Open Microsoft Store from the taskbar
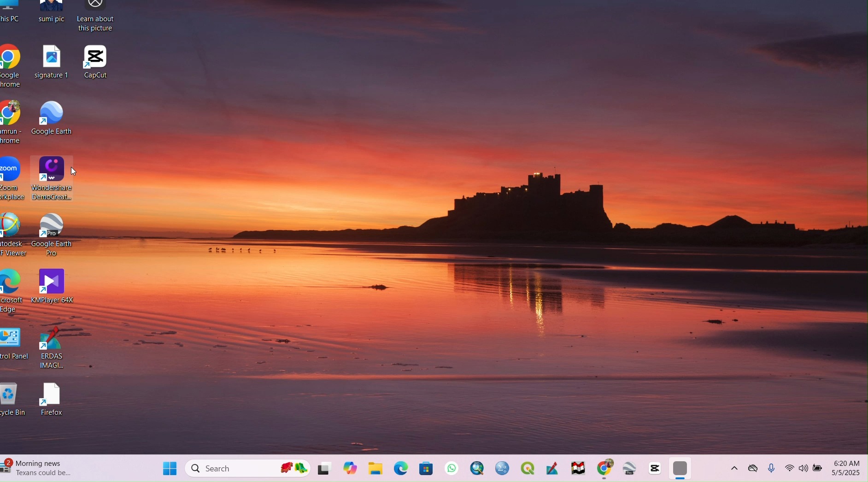868x482 pixels. 427,469
